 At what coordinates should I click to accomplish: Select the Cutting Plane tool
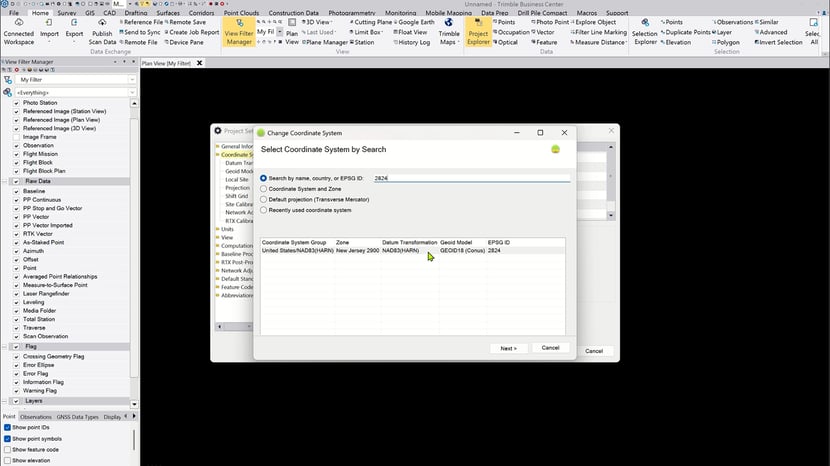[x=371, y=22]
